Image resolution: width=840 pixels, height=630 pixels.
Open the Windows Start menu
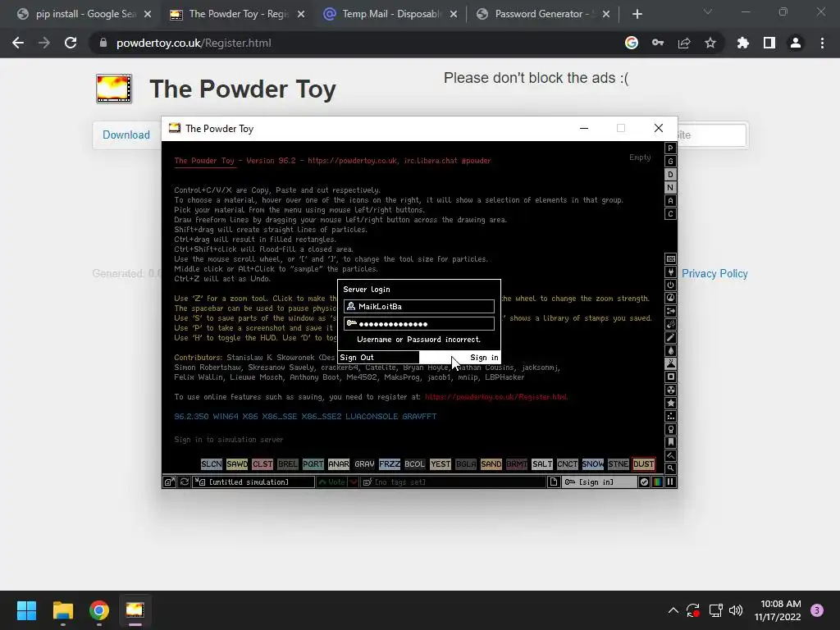click(x=26, y=610)
